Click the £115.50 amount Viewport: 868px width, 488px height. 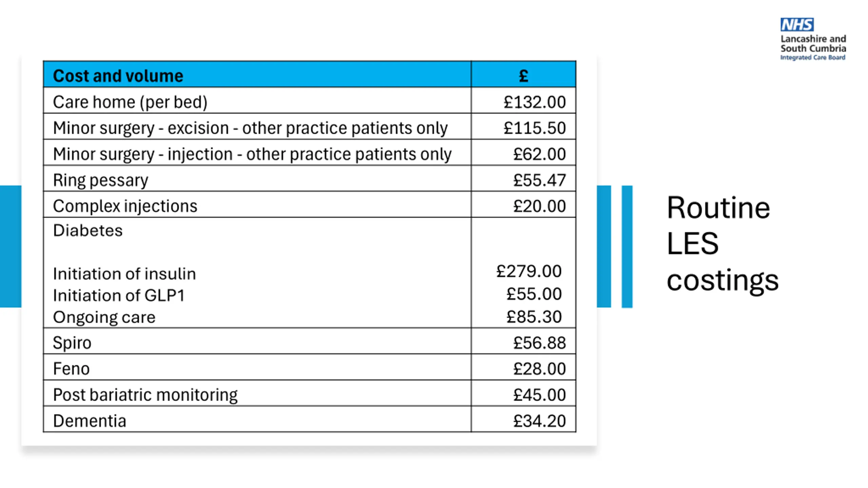534,128
